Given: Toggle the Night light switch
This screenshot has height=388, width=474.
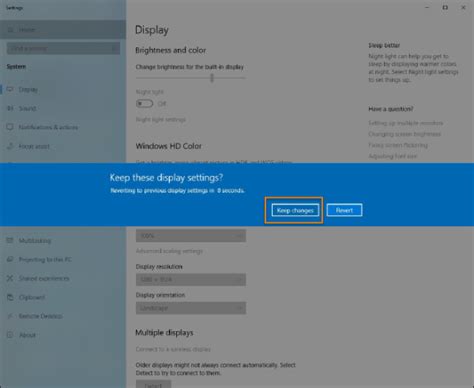Looking at the screenshot, I should tap(144, 104).
